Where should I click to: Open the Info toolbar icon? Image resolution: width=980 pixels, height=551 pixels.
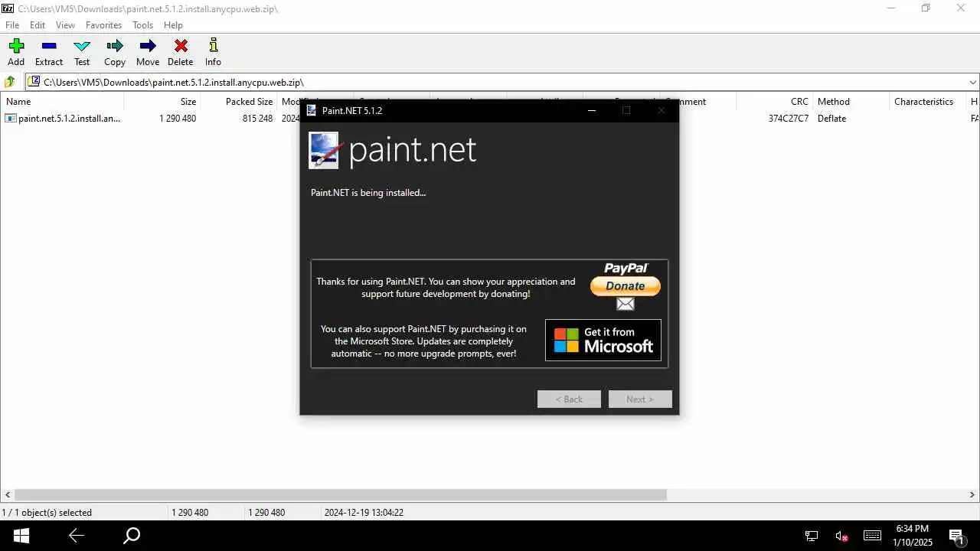coord(213,53)
